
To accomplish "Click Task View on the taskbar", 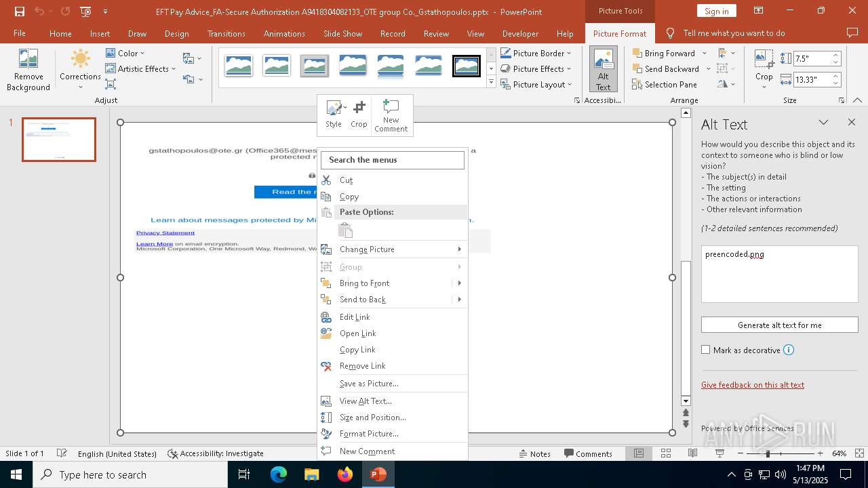I will coord(244,474).
